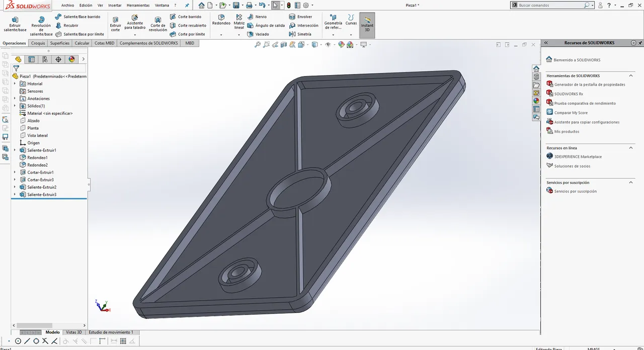The height and width of the screenshot is (350, 644).
Task: Click the Redondeo fillet tool
Action: [221, 20]
